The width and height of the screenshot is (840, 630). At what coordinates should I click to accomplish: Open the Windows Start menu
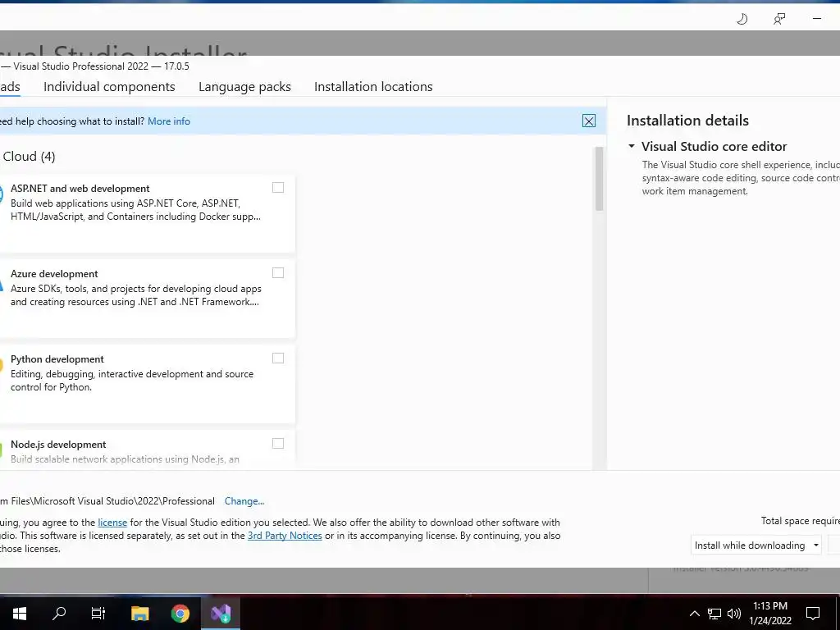pos(20,614)
